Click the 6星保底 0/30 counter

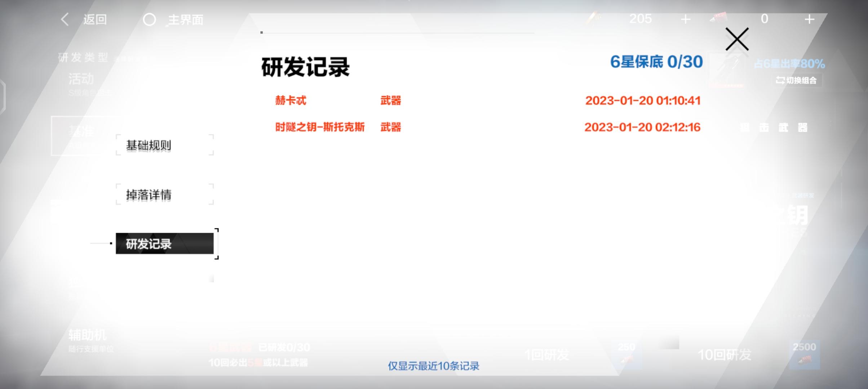click(x=656, y=62)
